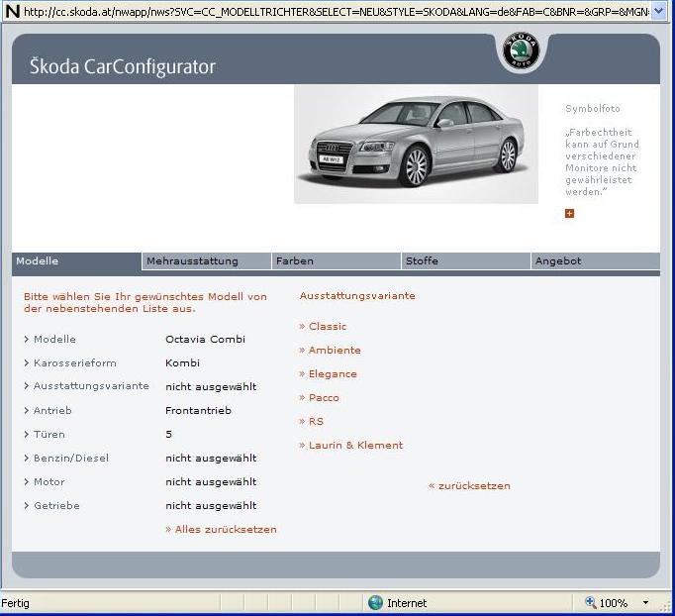The height and width of the screenshot is (616, 675).
Task: Expand the Motor row chevron
Action: click(x=27, y=481)
